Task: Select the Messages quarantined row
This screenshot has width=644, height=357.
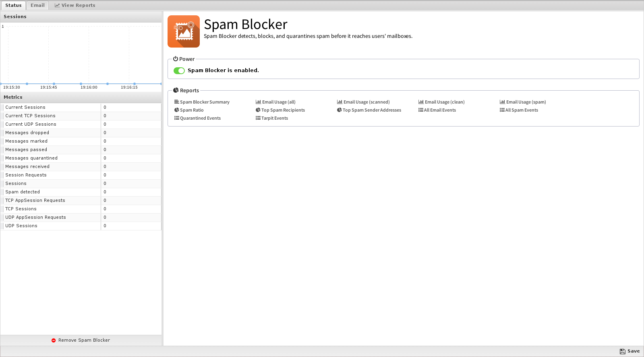Action: pos(81,158)
